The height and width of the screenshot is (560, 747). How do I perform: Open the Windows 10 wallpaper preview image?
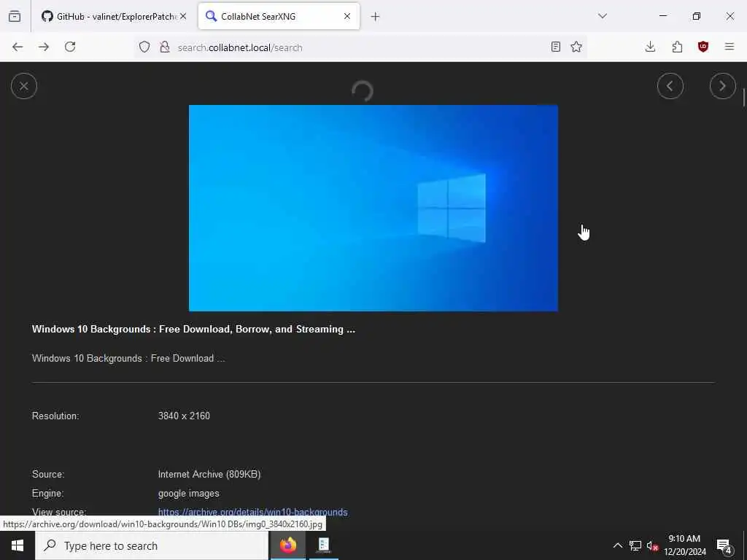point(373,208)
